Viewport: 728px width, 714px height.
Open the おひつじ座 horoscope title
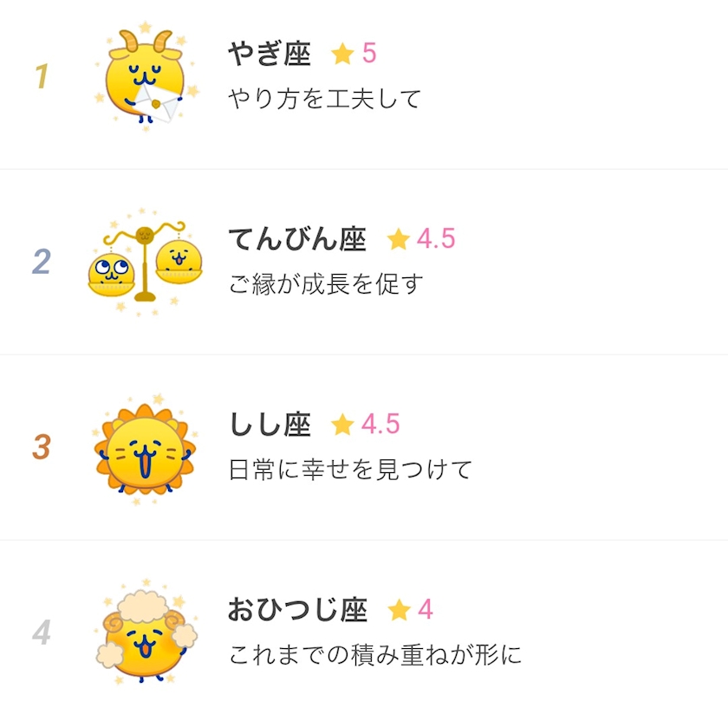tap(297, 609)
